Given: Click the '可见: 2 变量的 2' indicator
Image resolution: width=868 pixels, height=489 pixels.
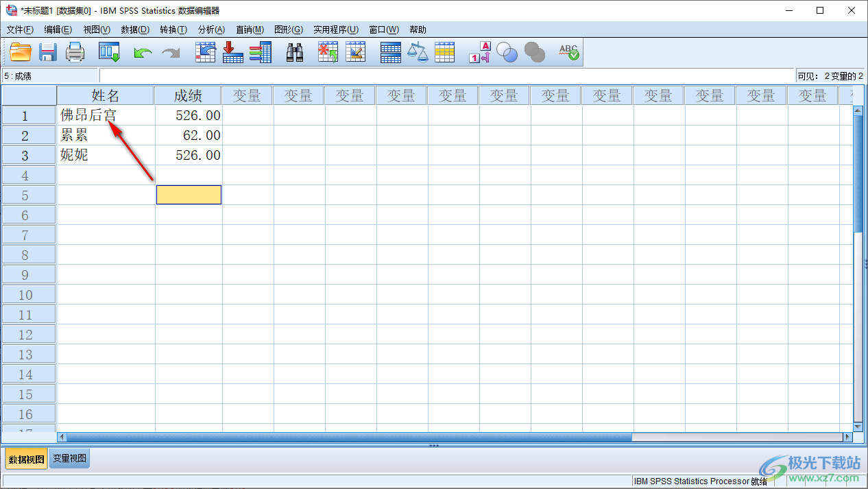Looking at the screenshot, I should pos(830,76).
